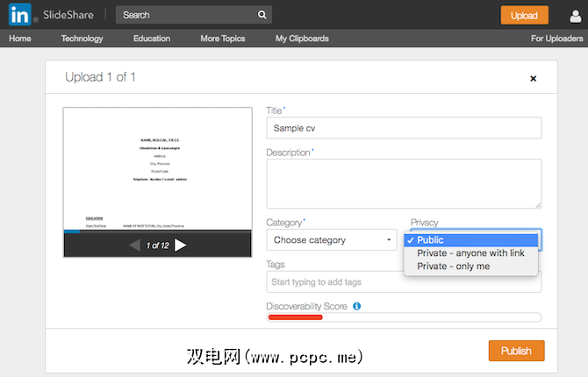The width and height of the screenshot is (588, 377).
Task: Click the Publish button
Action: point(516,351)
